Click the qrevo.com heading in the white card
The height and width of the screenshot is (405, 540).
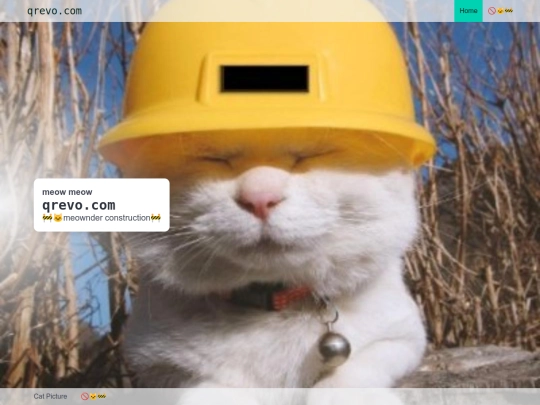click(x=79, y=205)
